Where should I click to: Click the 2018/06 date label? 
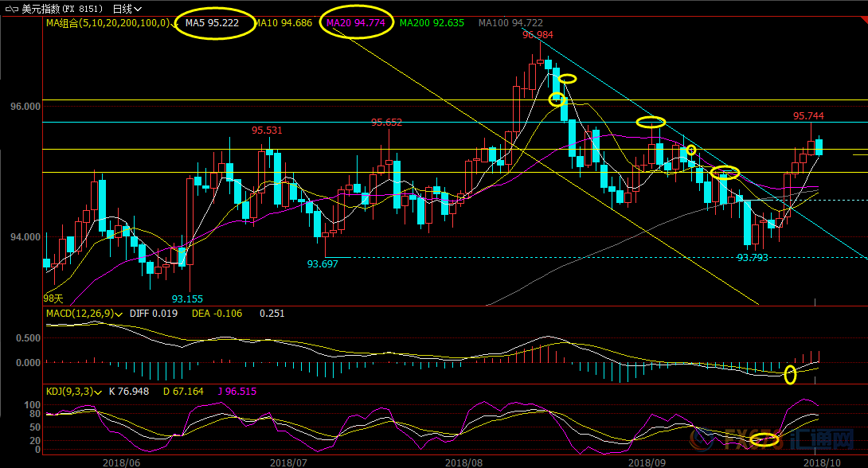click(x=121, y=462)
